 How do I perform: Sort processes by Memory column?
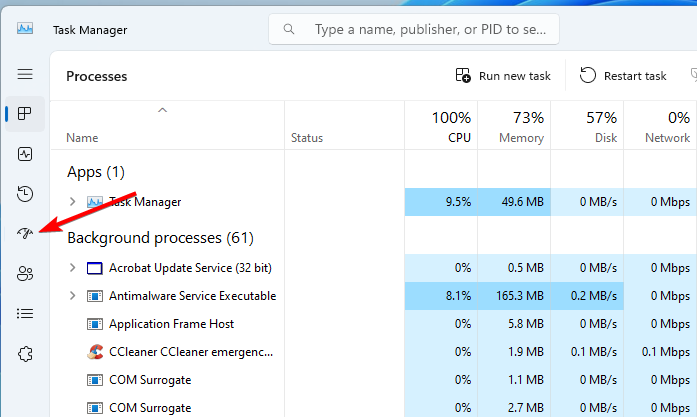pos(514,126)
